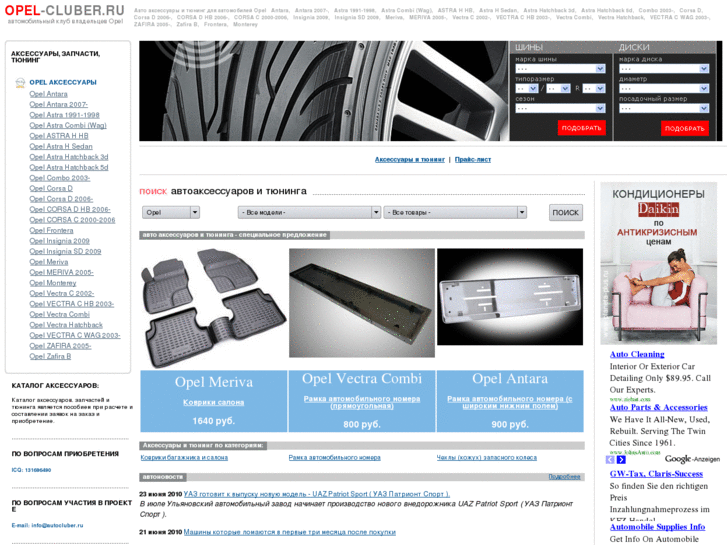Screen dimensions: 727x545
Task: Open Opel Astra H Sedan link
Action: click(61, 147)
